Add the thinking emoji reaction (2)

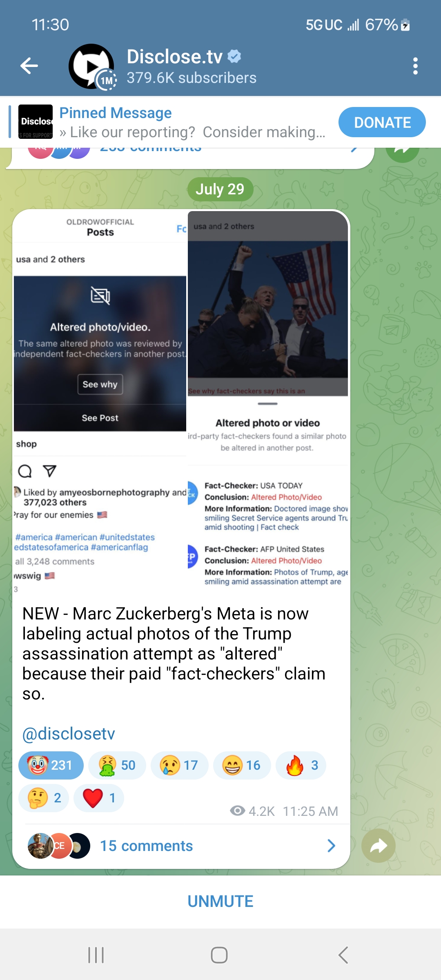point(44,798)
